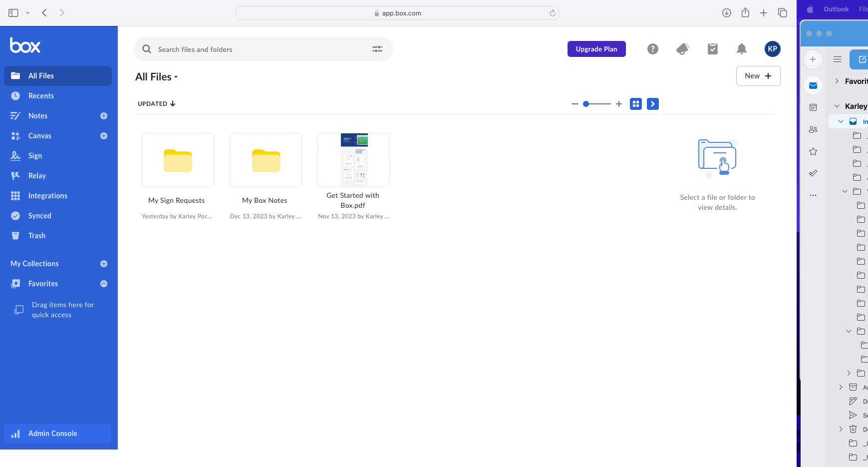Open Favorites collection
This screenshot has height=467, width=868.
pyautogui.click(x=43, y=284)
